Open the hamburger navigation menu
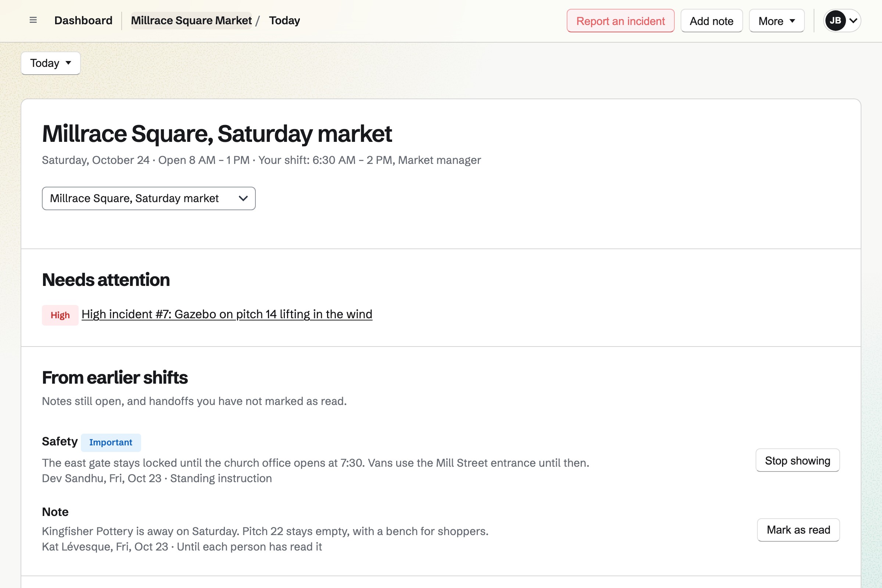Viewport: 882px width, 588px height. 33,20
